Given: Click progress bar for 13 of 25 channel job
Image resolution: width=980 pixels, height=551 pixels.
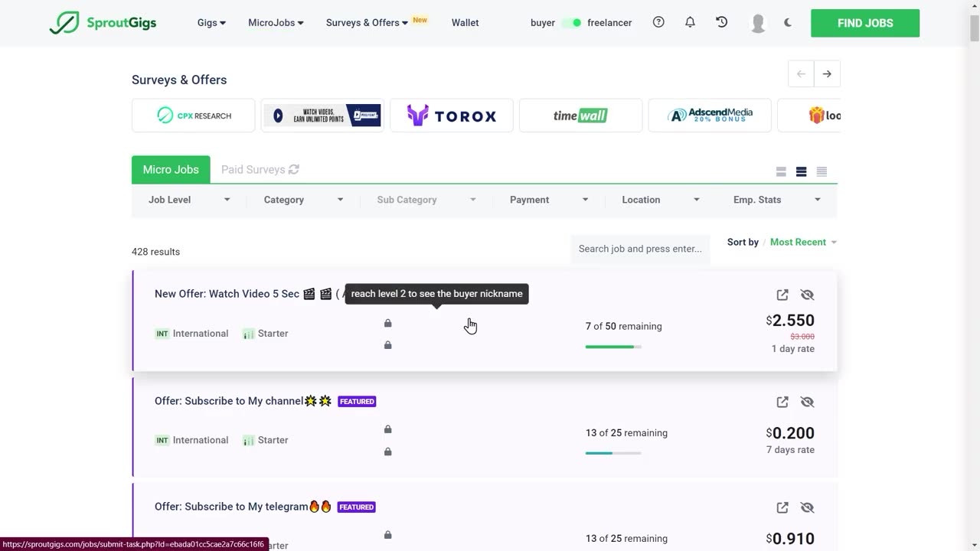Looking at the screenshot, I should coord(613,453).
